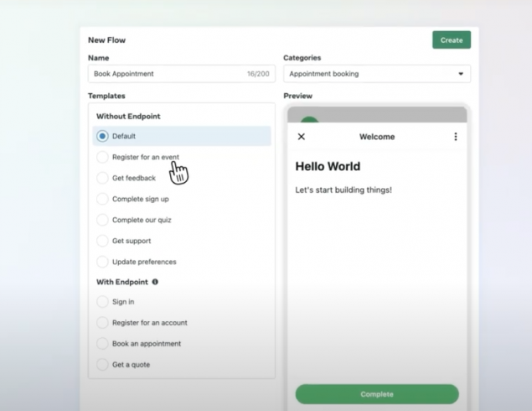Open the Categories dropdown arrow
Viewport: 532px width, 411px height.
(460, 74)
